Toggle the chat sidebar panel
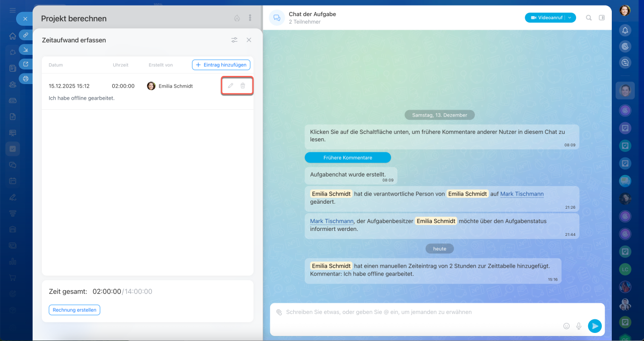Image resolution: width=644 pixels, height=341 pixels. coord(602,18)
